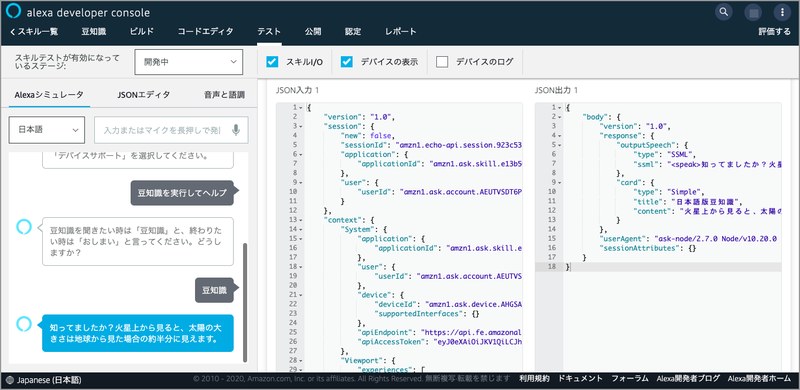The image size is (800, 390).
Task: Switch to the コードエディタ tab
Action: 205,32
